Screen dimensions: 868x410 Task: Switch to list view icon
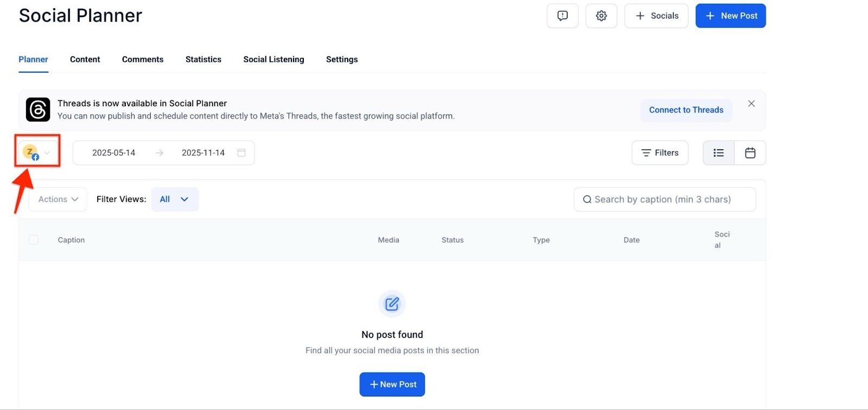718,153
